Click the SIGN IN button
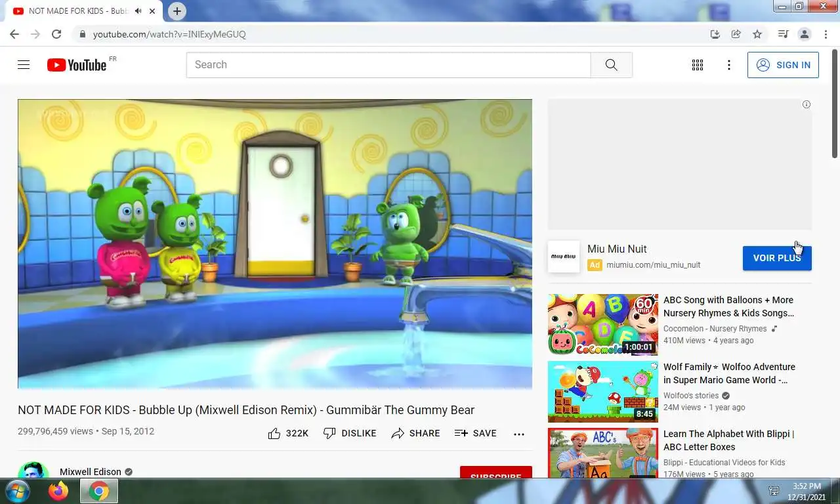 point(783,65)
